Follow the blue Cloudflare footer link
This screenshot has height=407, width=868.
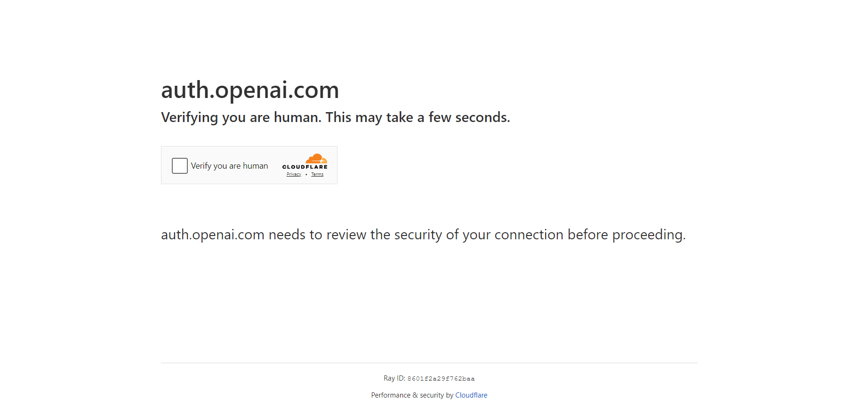[x=471, y=395]
